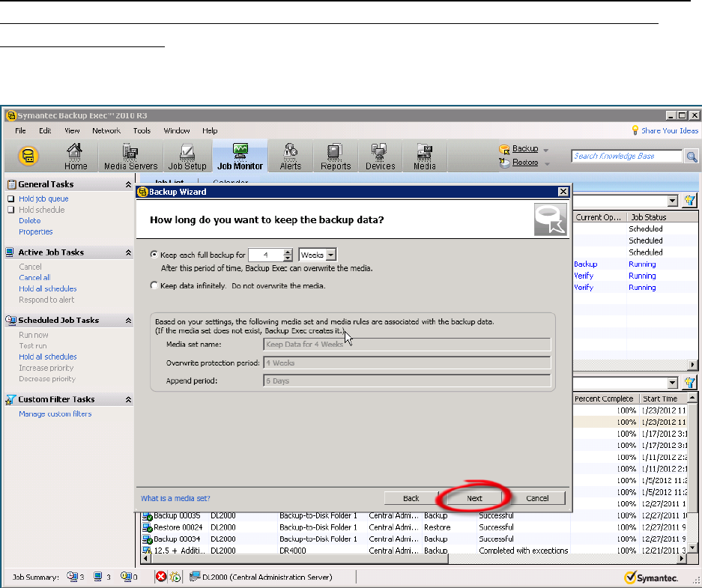The height and width of the screenshot is (588, 702).
Task: Open the Help menu
Action: pos(210,130)
